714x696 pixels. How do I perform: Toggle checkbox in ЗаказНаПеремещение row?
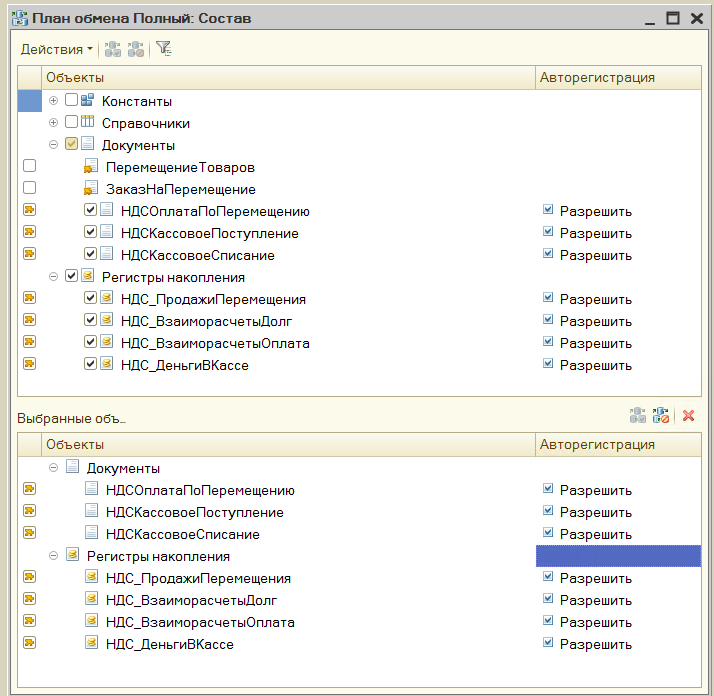(30, 188)
